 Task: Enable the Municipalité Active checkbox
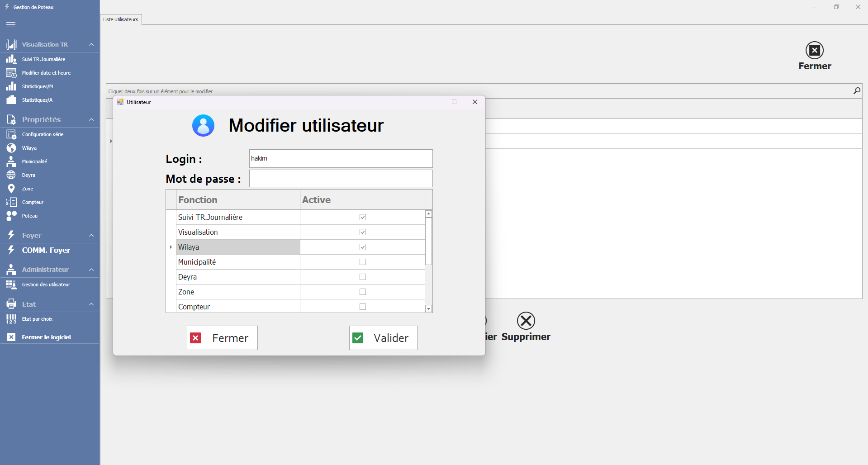click(362, 262)
